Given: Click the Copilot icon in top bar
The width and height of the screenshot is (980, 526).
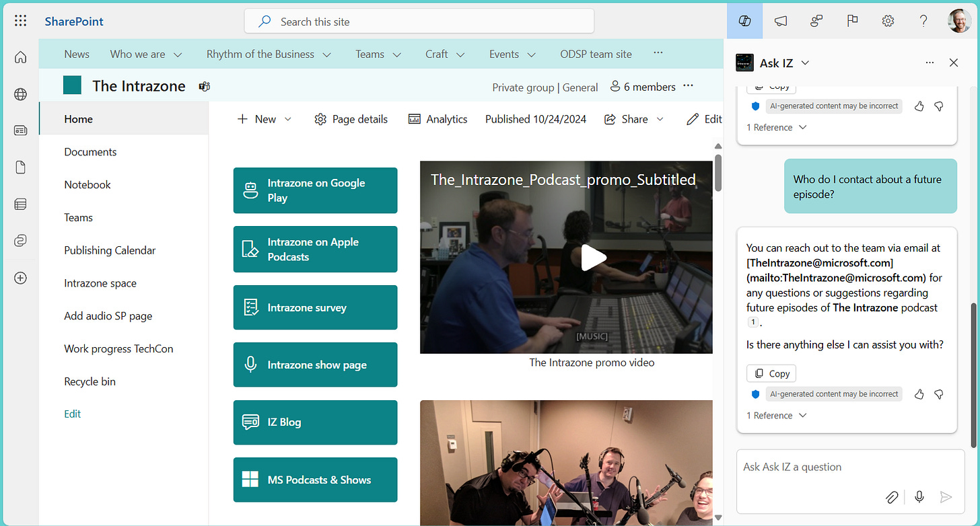Looking at the screenshot, I should pyautogui.click(x=744, y=21).
